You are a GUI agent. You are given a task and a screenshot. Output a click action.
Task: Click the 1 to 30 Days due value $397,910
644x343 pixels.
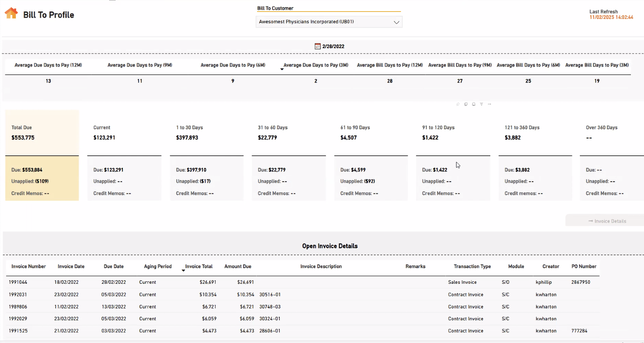click(196, 170)
